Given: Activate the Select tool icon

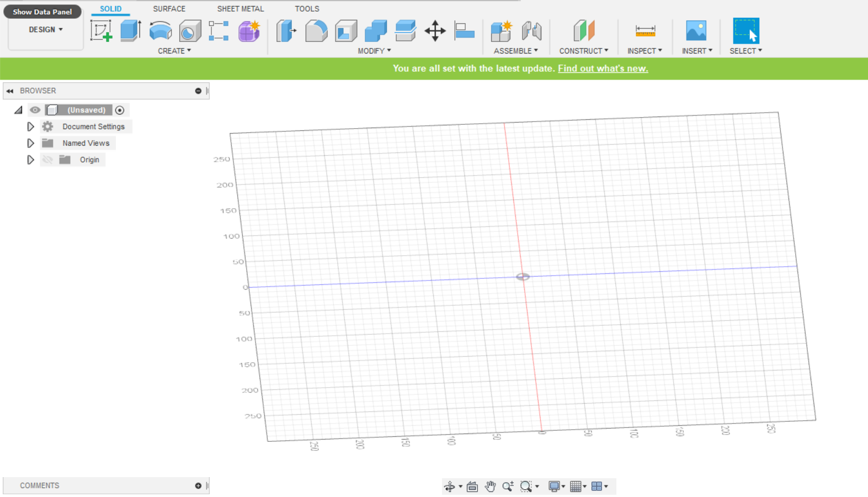Looking at the screenshot, I should (x=746, y=31).
